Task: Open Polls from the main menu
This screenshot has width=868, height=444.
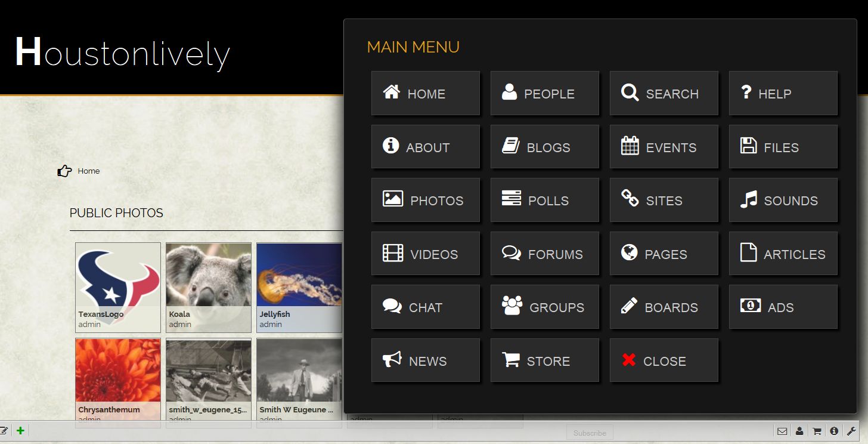Action: click(x=544, y=200)
